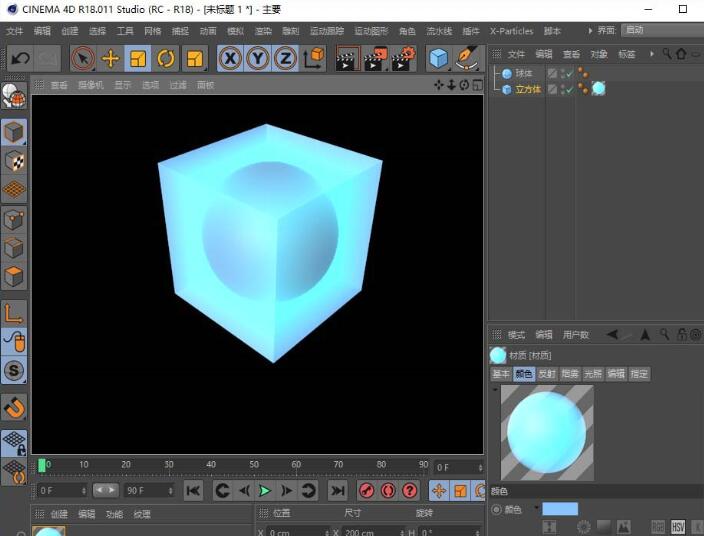Click the light blue color swatch

(560, 509)
